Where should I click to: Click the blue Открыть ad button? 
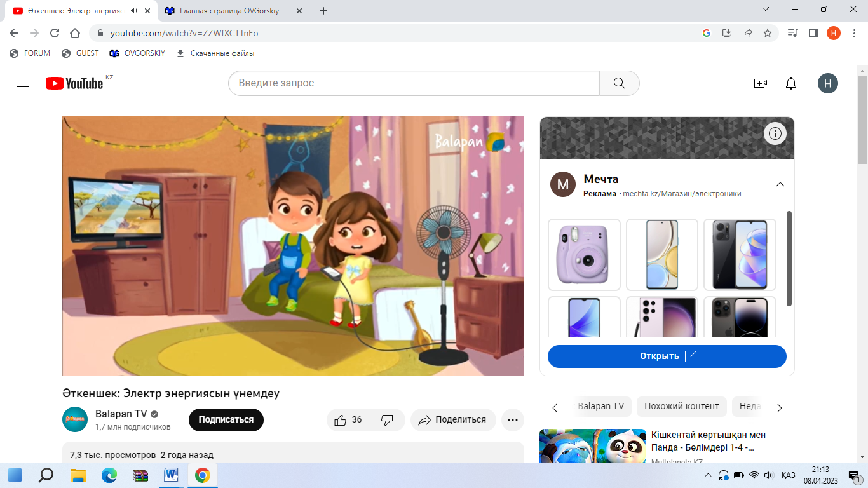667,356
